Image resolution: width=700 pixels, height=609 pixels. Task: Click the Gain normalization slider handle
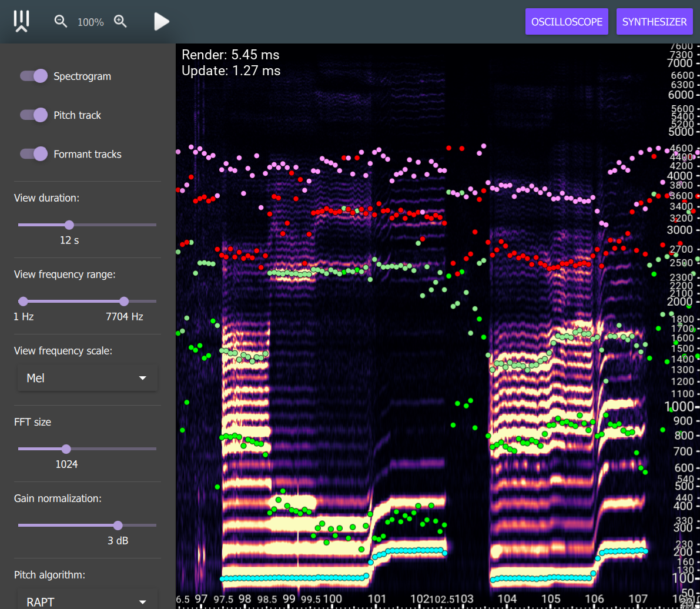click(x=118, y=526)
